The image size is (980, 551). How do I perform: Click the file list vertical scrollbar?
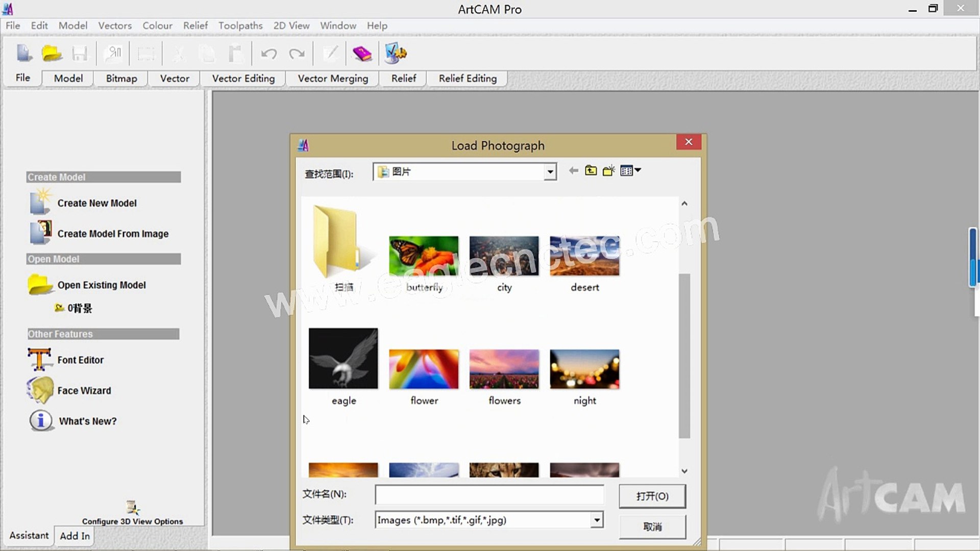(684, 356)
